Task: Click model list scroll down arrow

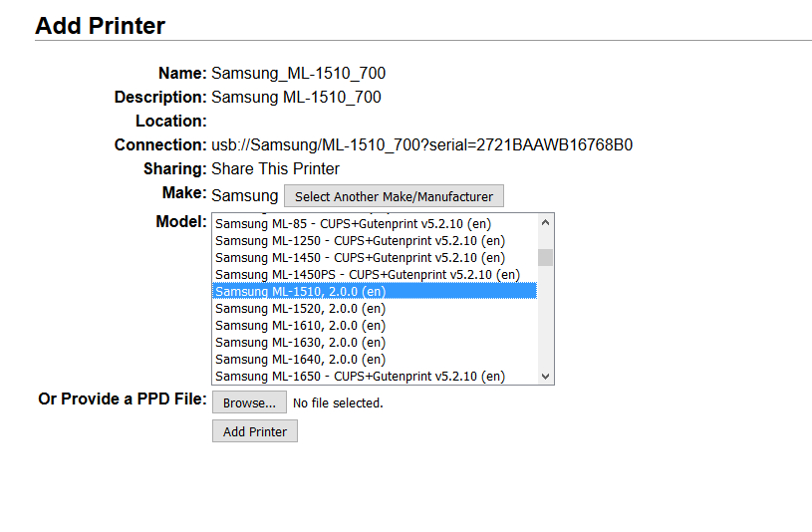Action: 545,376
